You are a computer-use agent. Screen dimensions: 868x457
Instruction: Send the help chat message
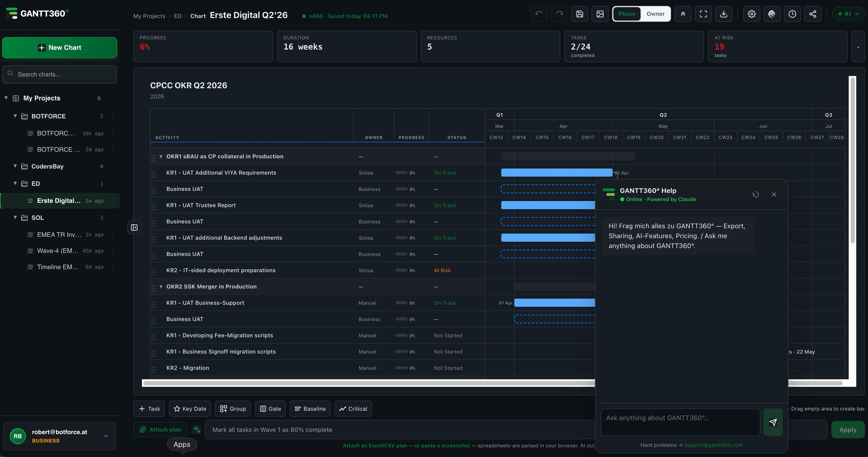coord(773,422)
